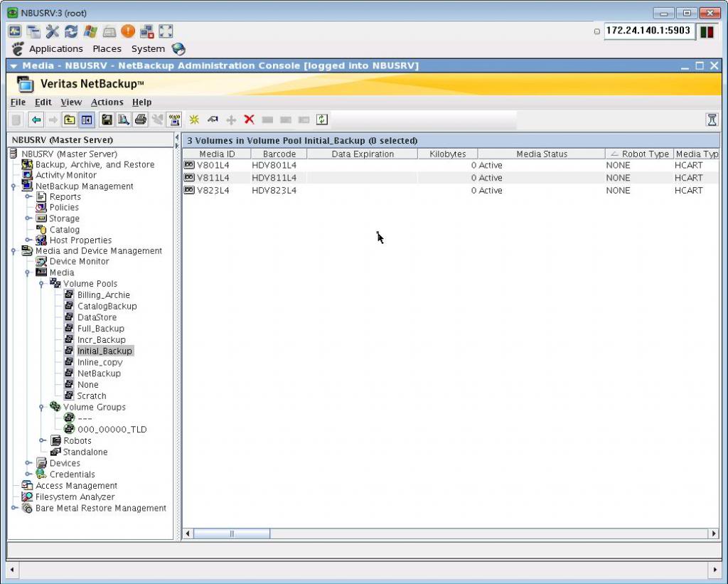Image resolution: width=728 pixels, height=584 pixels.
Task: Open the System menu
Action: tap(148, 49)
